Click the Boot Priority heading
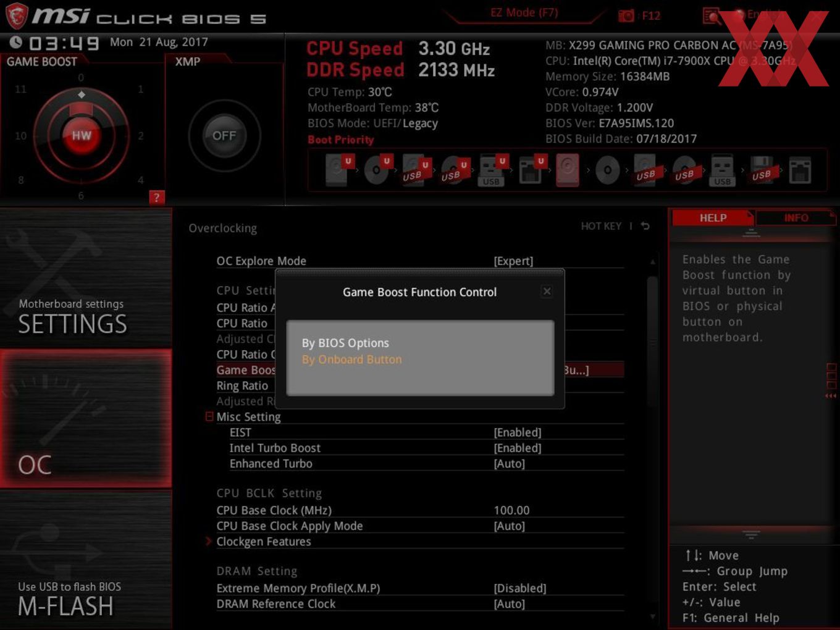The height and width of the screenshot is (630, 840). [x=341, y=140]
